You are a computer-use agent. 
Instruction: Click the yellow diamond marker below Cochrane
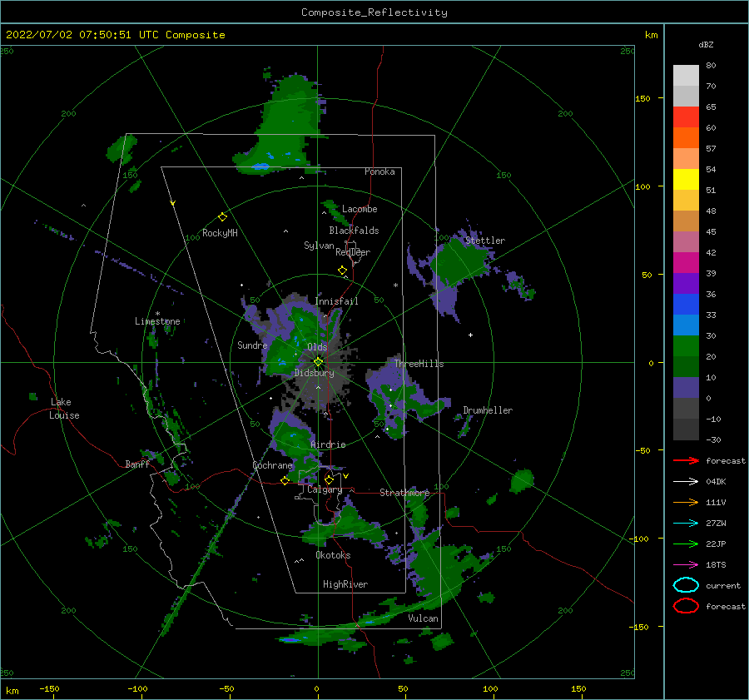coord(285,480)
